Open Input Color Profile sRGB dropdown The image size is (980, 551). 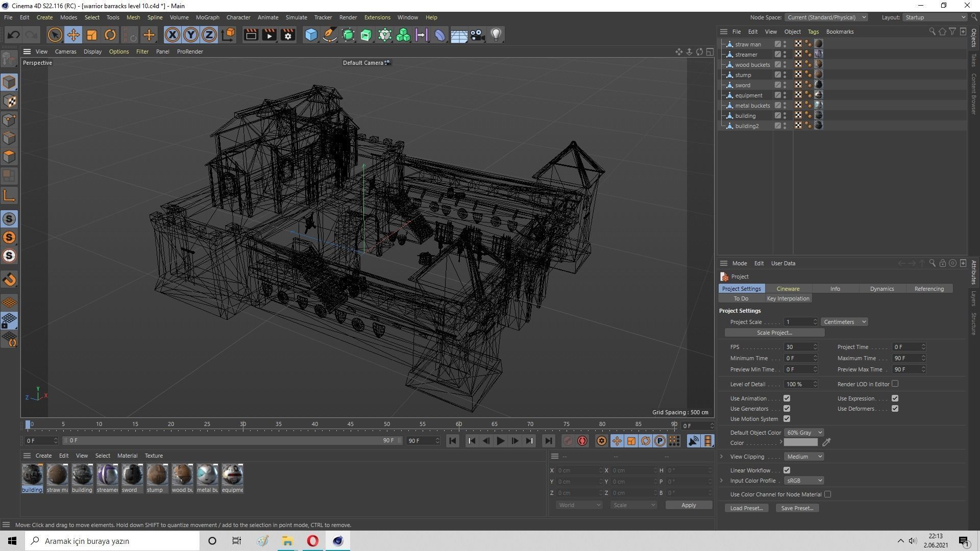click(803, 481)
